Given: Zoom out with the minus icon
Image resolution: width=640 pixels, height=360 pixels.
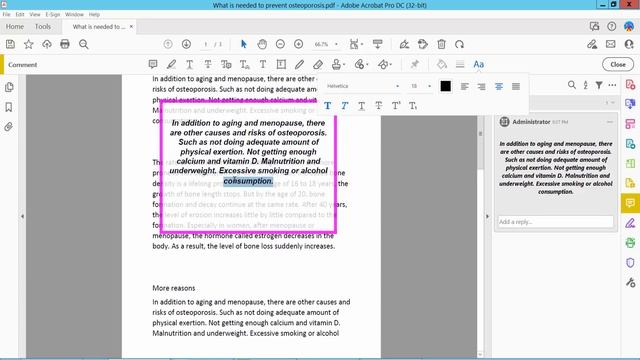Looking at the screenshot, I should pyautogui.click(x=280, y=44).
